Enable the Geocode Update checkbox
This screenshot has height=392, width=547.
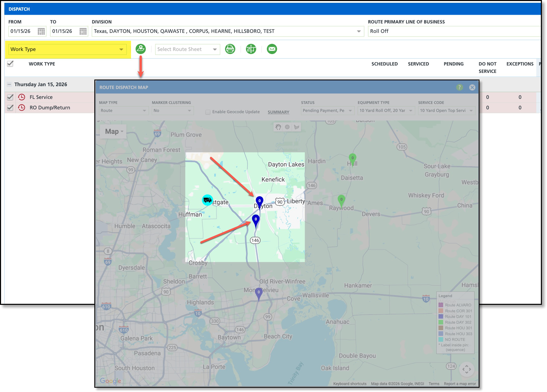pyautogui.click(x=208, y=112)
